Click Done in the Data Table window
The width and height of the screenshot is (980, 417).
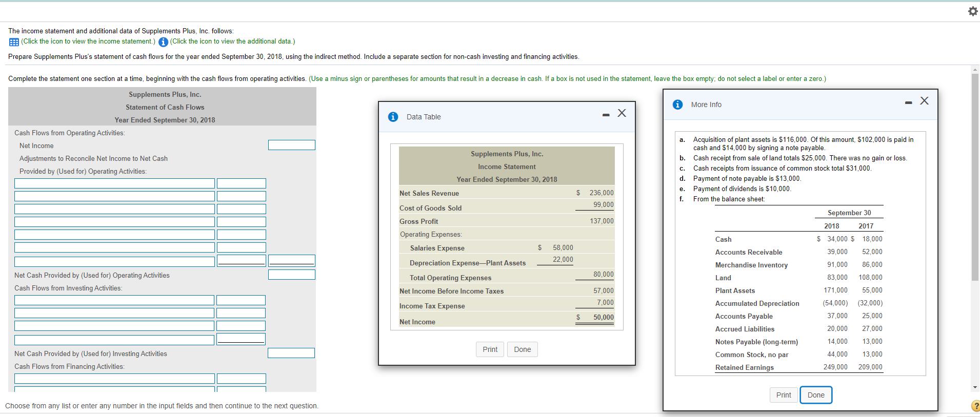(x=522, y=349)
